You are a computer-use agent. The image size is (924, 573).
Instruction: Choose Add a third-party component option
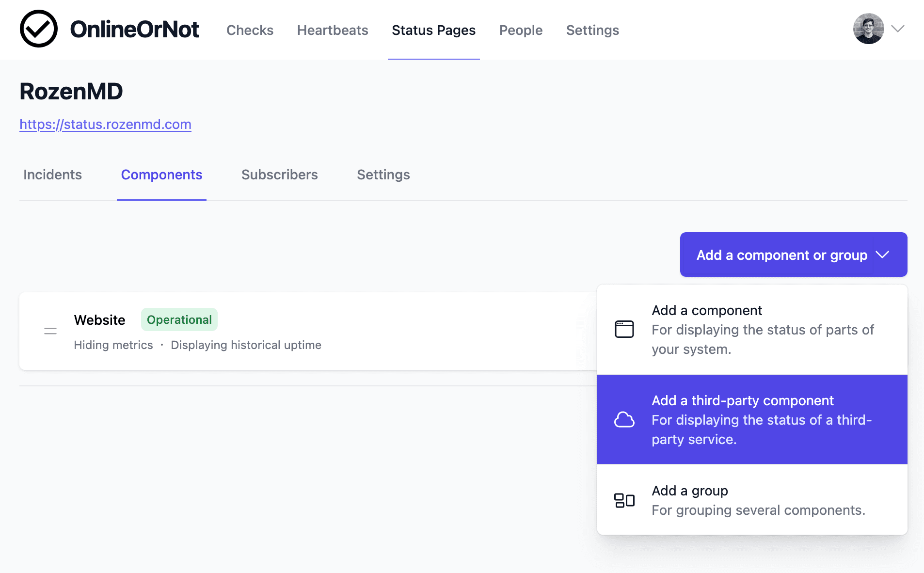[x=743, y=400]
